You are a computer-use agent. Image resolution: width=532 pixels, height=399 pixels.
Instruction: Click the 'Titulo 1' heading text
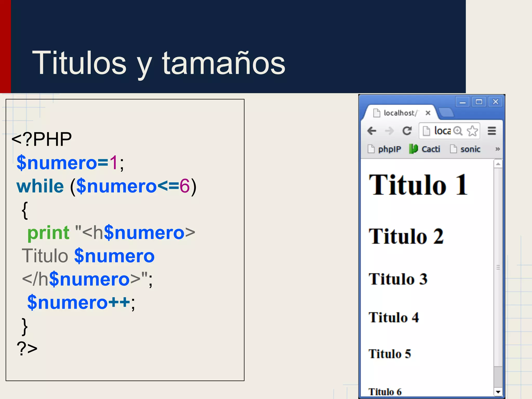[418, 185]
